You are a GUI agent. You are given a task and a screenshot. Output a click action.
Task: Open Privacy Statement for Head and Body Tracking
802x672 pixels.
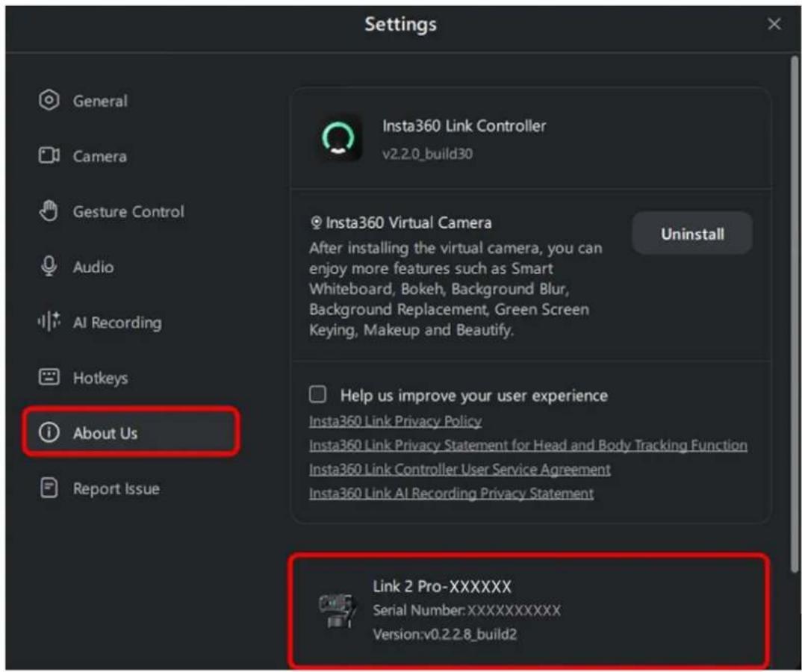point(528,444)
